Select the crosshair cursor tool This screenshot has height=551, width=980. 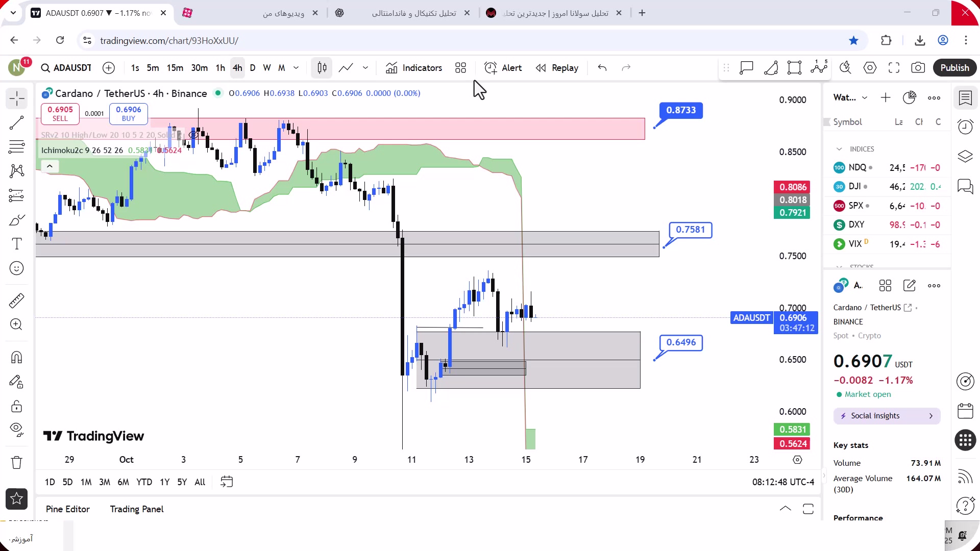point(16,98)
